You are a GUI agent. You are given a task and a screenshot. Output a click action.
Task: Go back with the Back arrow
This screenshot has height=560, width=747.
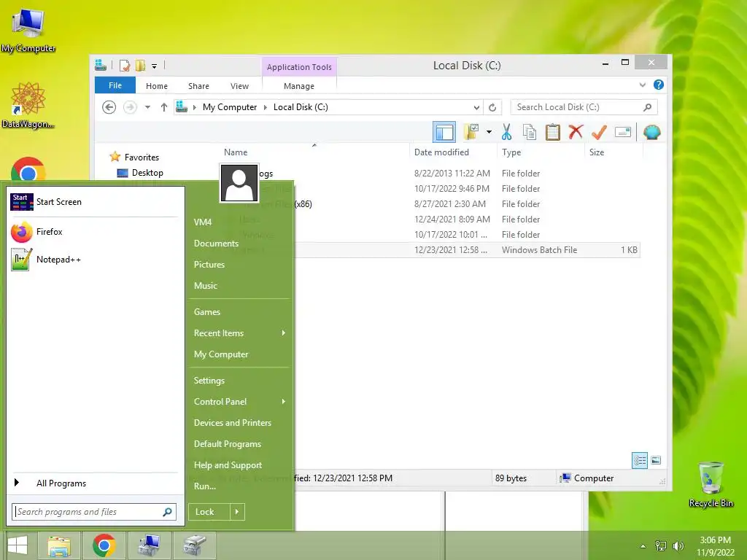(x=109, y=107)
